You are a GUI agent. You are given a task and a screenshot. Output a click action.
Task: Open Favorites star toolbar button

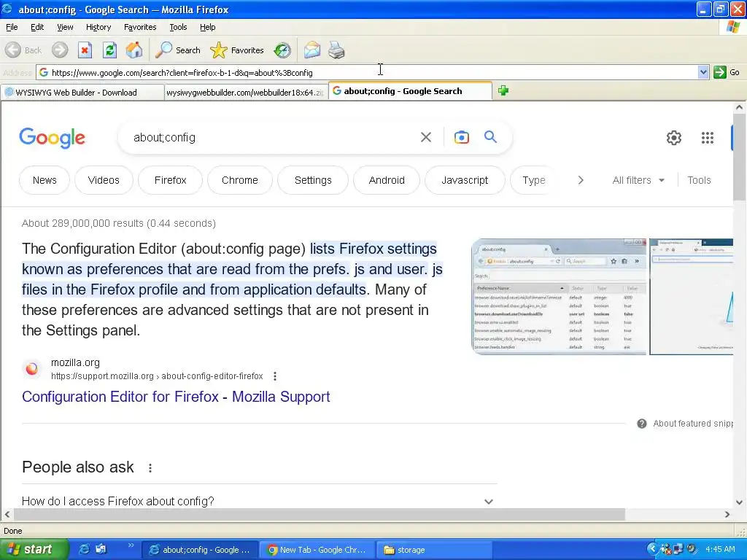coord(237,50)
